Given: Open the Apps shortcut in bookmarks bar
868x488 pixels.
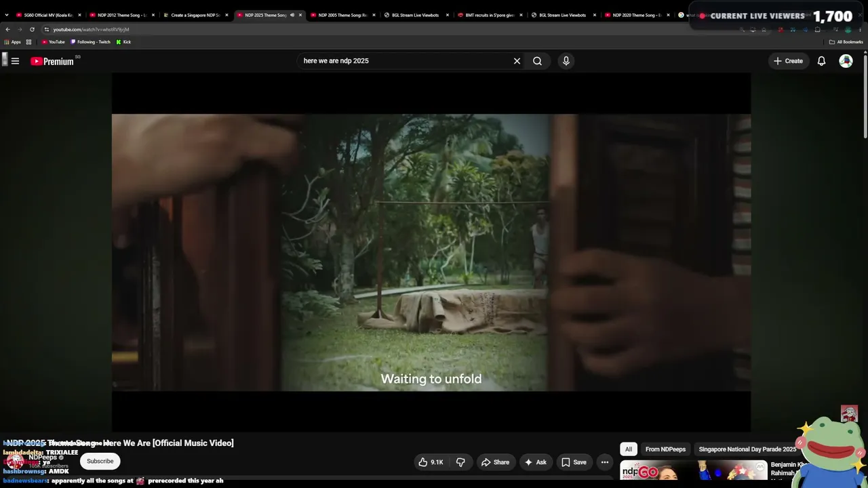Looking at the screenshot, I should [x=12, y=42].
